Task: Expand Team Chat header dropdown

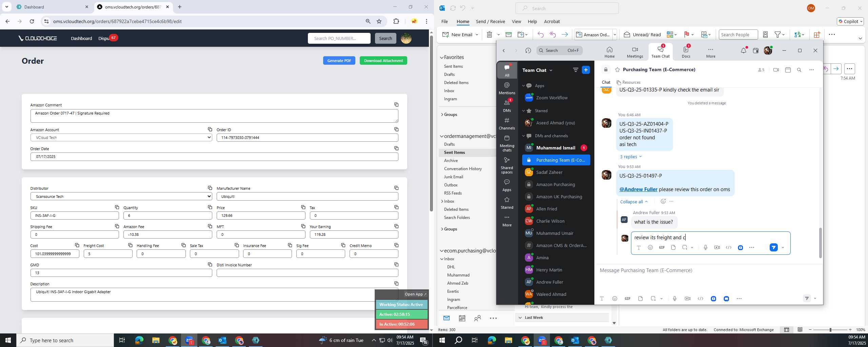Action: (551, 70)
